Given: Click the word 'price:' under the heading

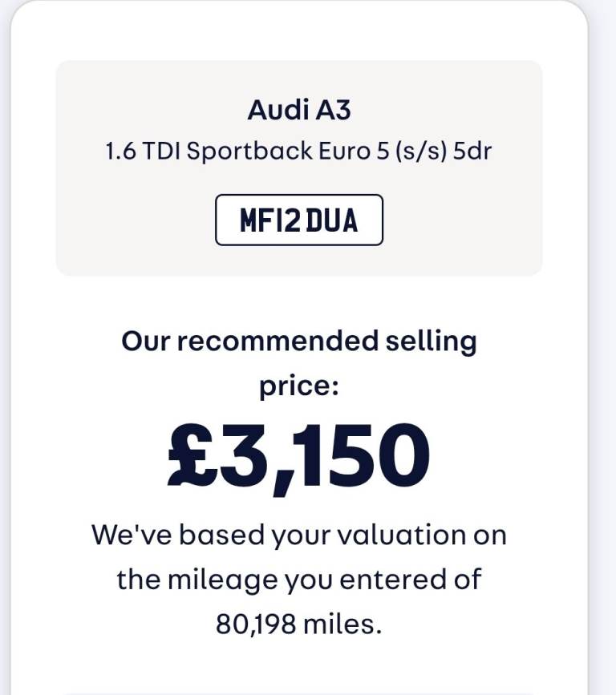Looking at the screenshot, I should [x=299, y=387].
